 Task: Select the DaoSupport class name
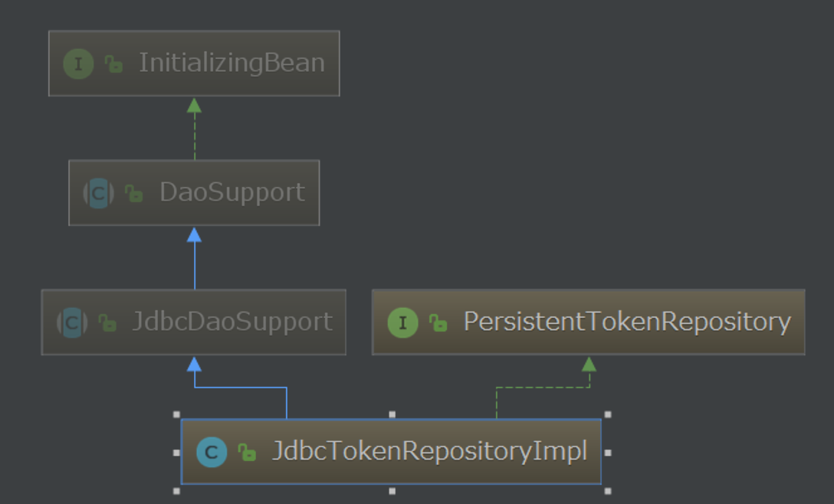[231, 192]
